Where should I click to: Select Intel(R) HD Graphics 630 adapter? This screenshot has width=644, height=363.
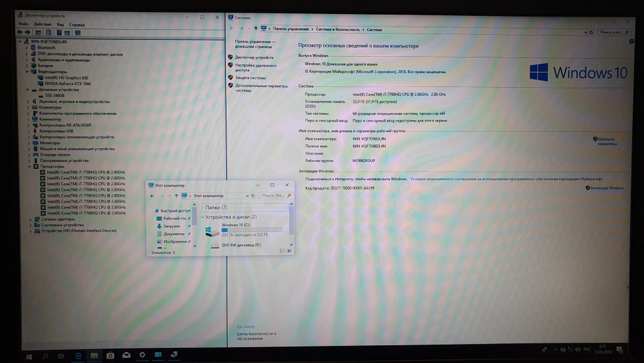tap(66, 78)
